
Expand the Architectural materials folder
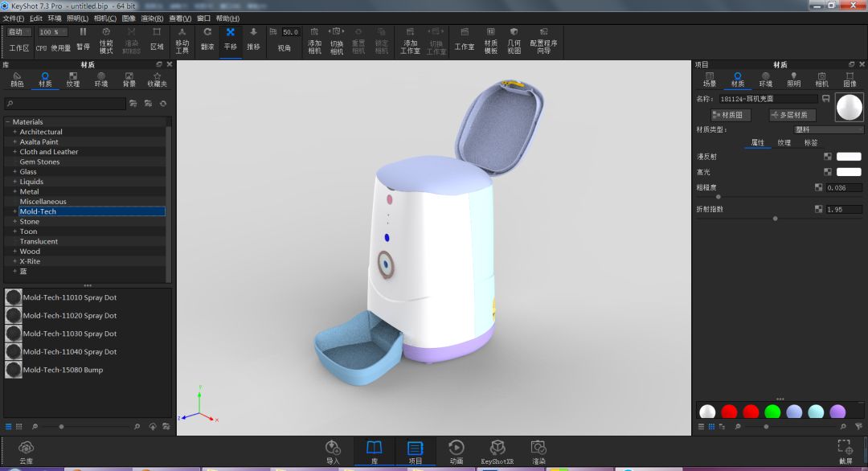tap(15, 132)
